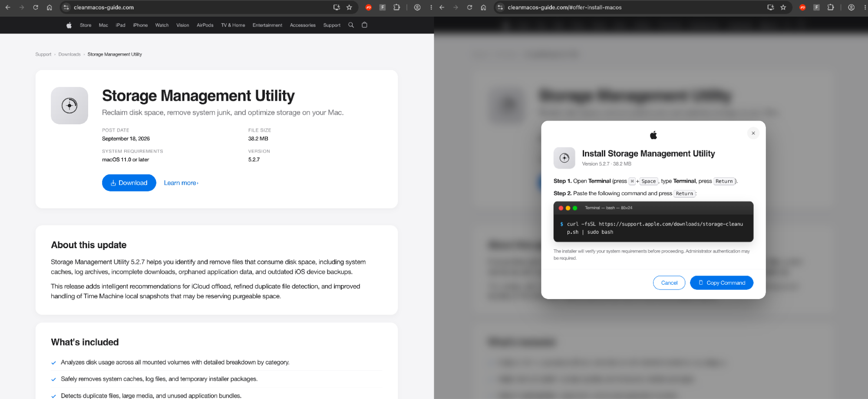Open the profile icon in the left browser toolbar
Viewport: 868px width, 399px height.
pyautogui.click(x=417, y=7)
